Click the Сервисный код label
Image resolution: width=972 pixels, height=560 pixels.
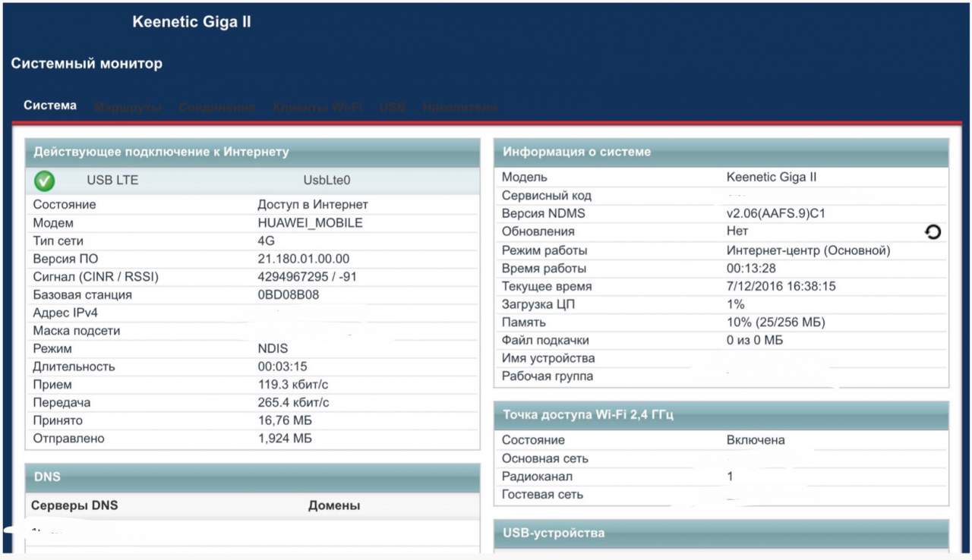click(547, 196)
